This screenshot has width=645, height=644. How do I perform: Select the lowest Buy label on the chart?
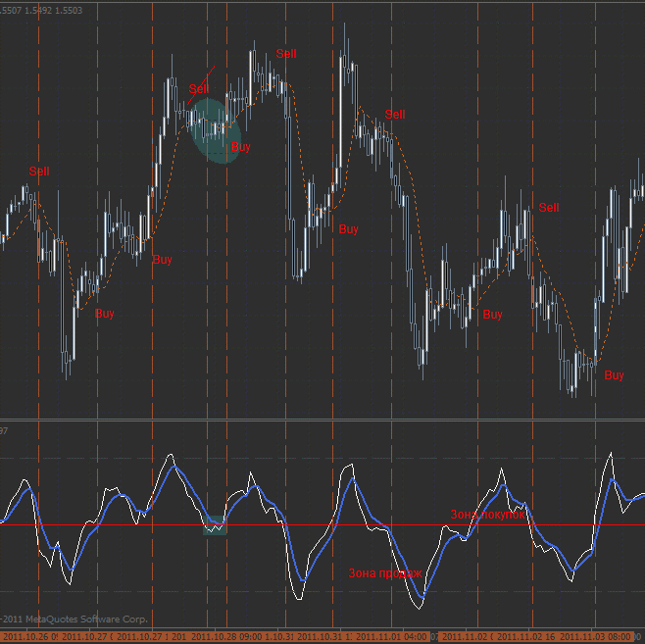point(614,375)
